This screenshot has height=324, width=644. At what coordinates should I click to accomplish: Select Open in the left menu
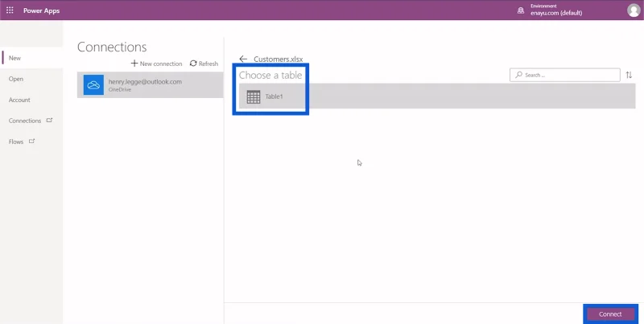(16, 79)
